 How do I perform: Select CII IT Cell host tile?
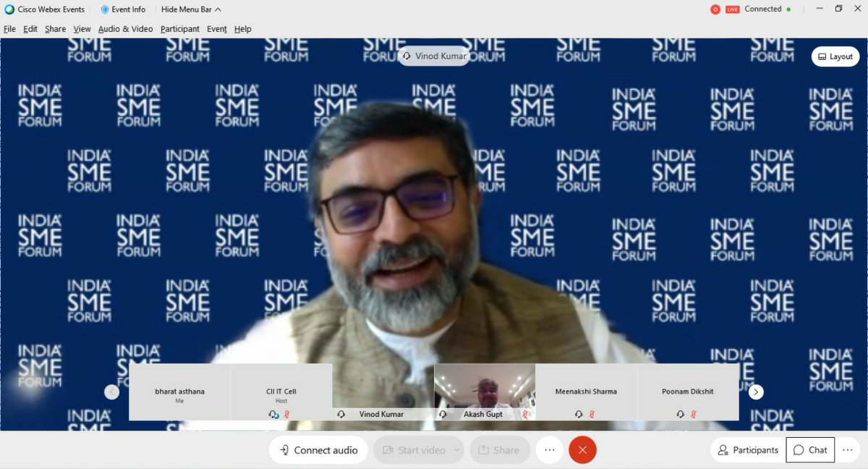tap(281, 392)
